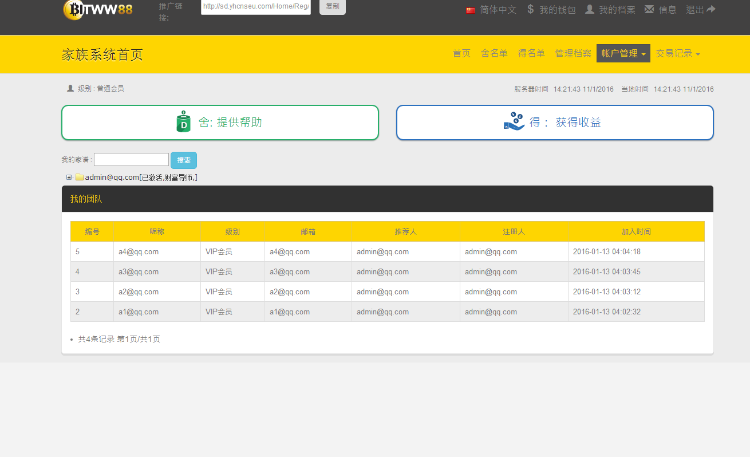Open 管理档案 menu item

point(573,53)
